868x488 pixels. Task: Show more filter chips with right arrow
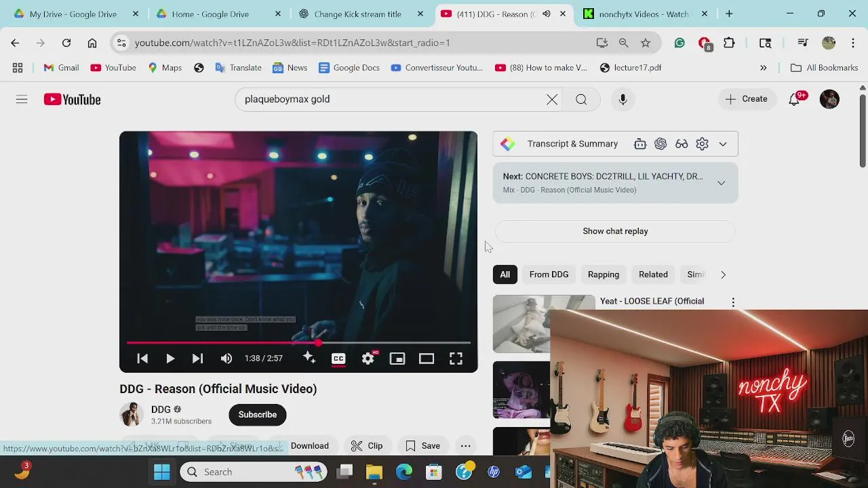tap(723, 274)
